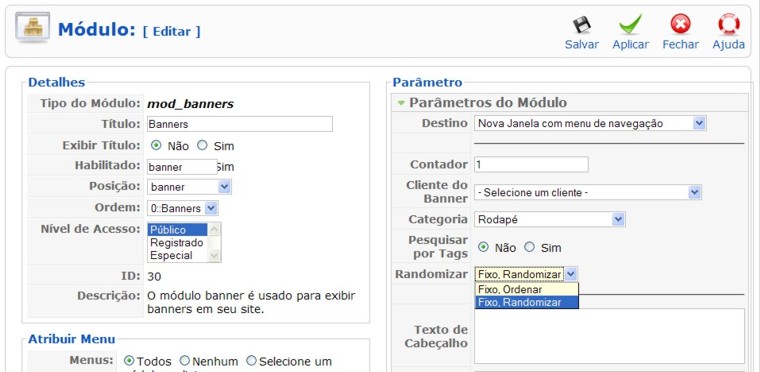Click the Aplicar label link
Image resolution: width=760 pixels, height=372 pixels.
click(x=631, y=44)
